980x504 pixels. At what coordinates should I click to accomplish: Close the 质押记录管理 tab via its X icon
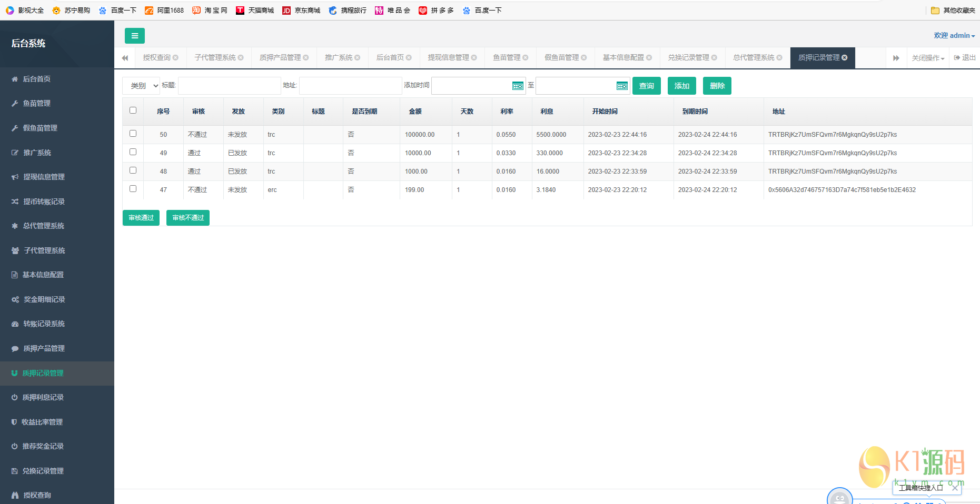845,58
